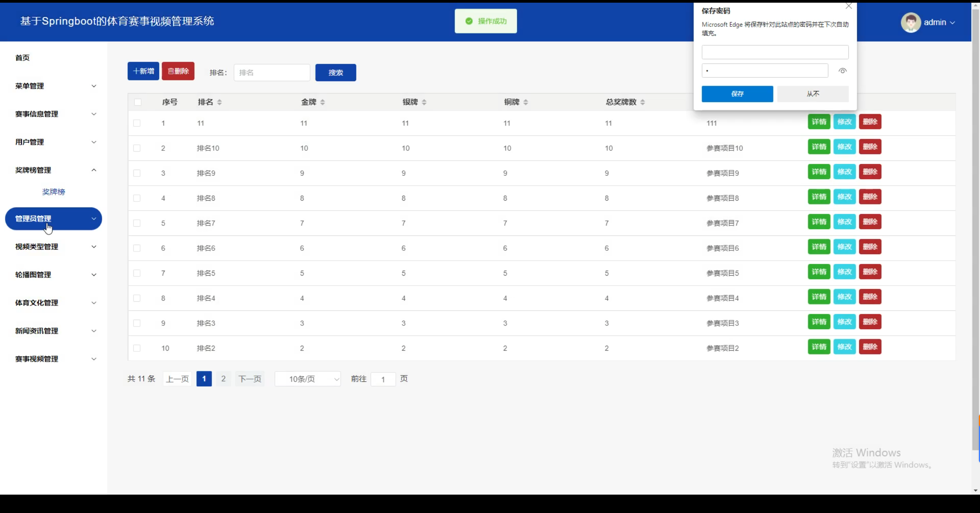
Task: Collapse the 奖牌榜管理 sidebar menu
Action: pos(54,170)
